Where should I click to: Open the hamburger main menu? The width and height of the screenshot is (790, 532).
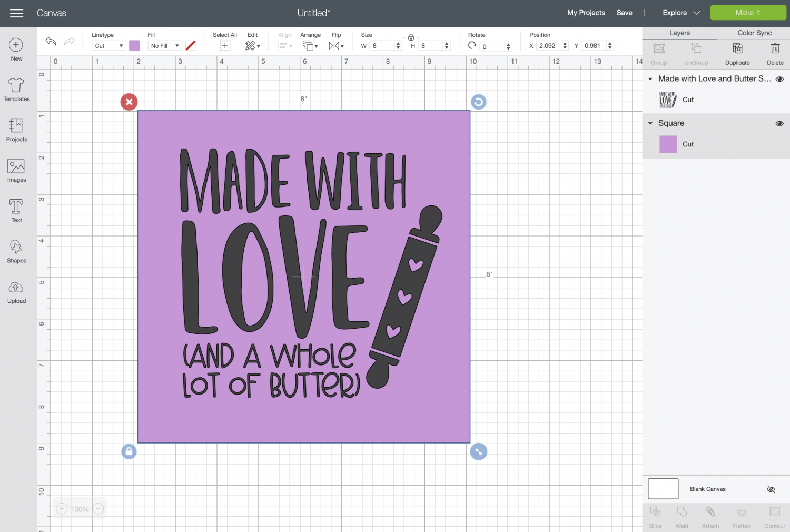(16, 13)
